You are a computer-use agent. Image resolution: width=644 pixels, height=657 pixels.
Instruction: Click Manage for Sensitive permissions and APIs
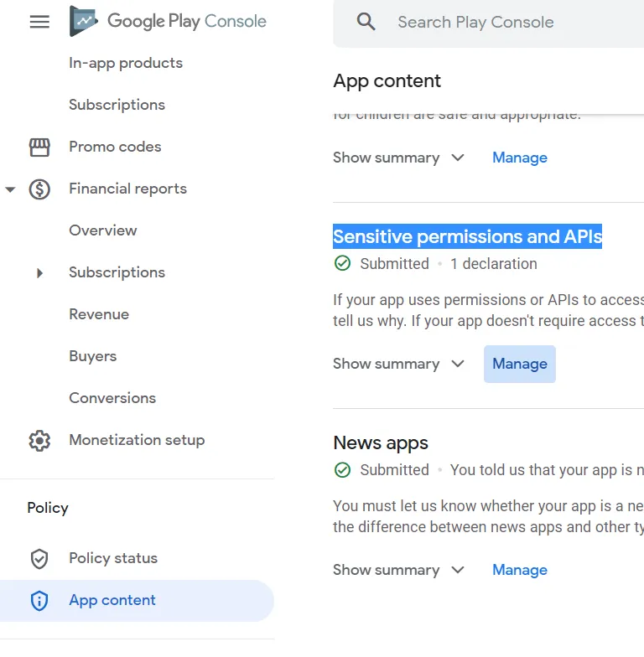[x=520, y=364]
